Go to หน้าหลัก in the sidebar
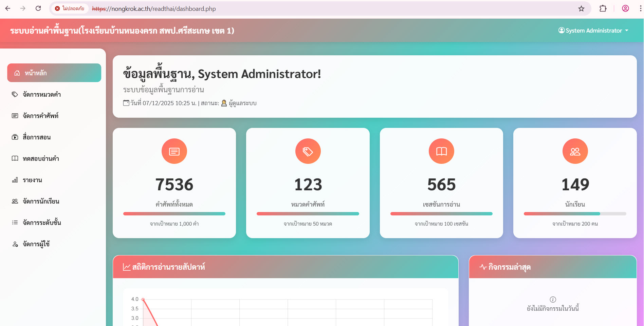This screenshot has height=326, width=644. tap(54, 73)
